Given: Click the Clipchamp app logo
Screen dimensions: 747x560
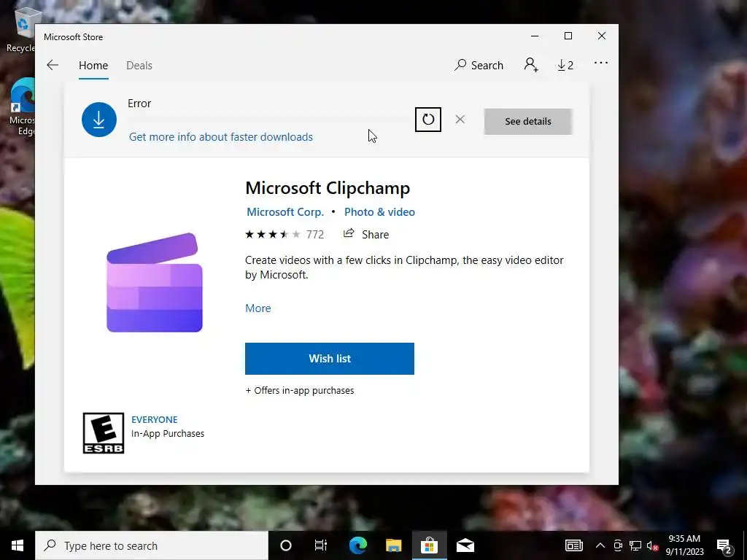Looking at the screenshot, I should 155,282.
